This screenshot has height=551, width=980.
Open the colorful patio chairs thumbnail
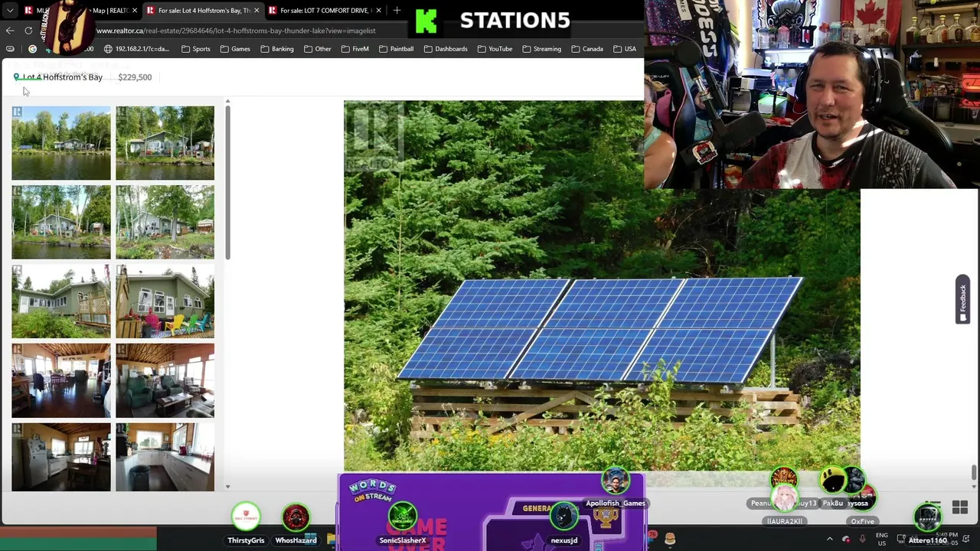(165, 302)
